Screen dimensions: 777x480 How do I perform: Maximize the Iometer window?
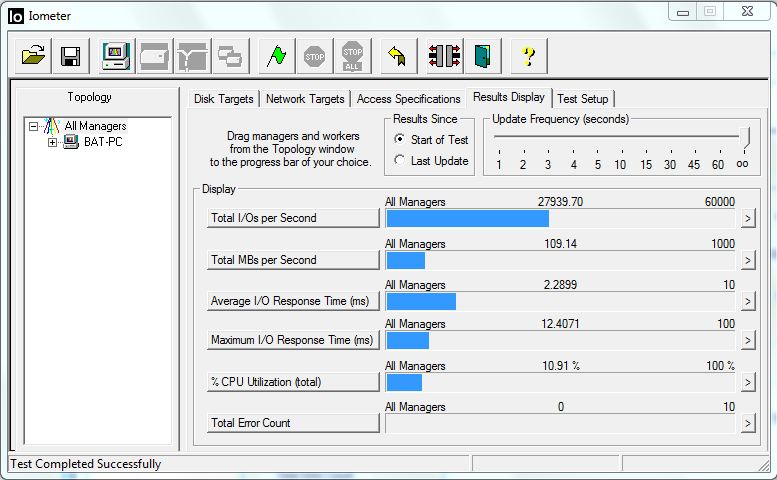tap(710, 11)
